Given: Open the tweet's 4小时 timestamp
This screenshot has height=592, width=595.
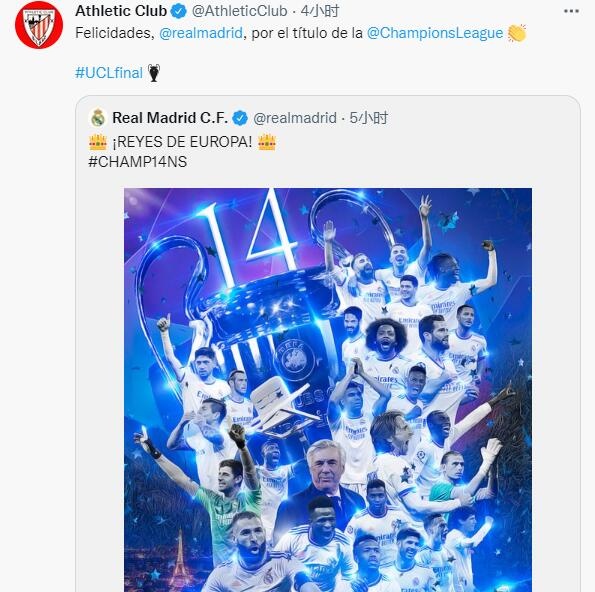Looking at the screenshot, I should (x=320, y=11).
